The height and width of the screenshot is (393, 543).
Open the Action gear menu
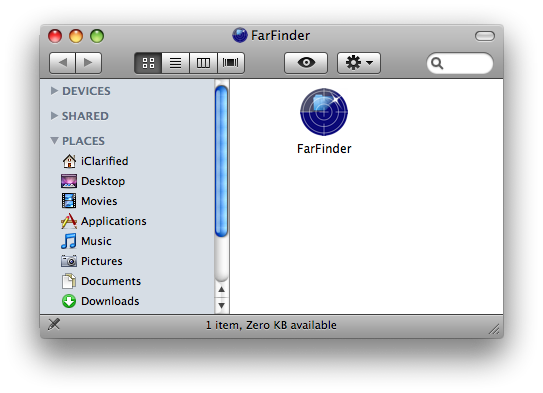point(359,63)
